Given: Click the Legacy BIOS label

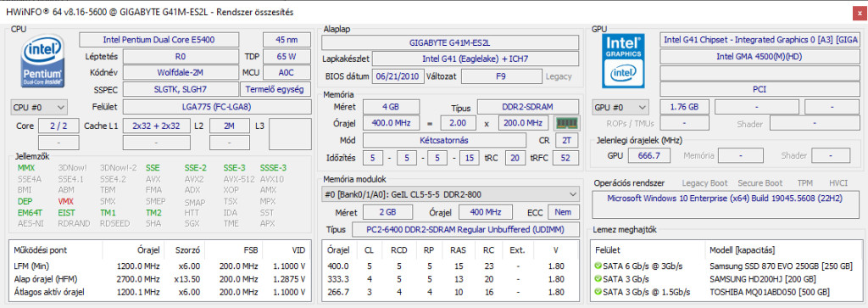Looking at the screenshot, I should [x=559, y=76].
